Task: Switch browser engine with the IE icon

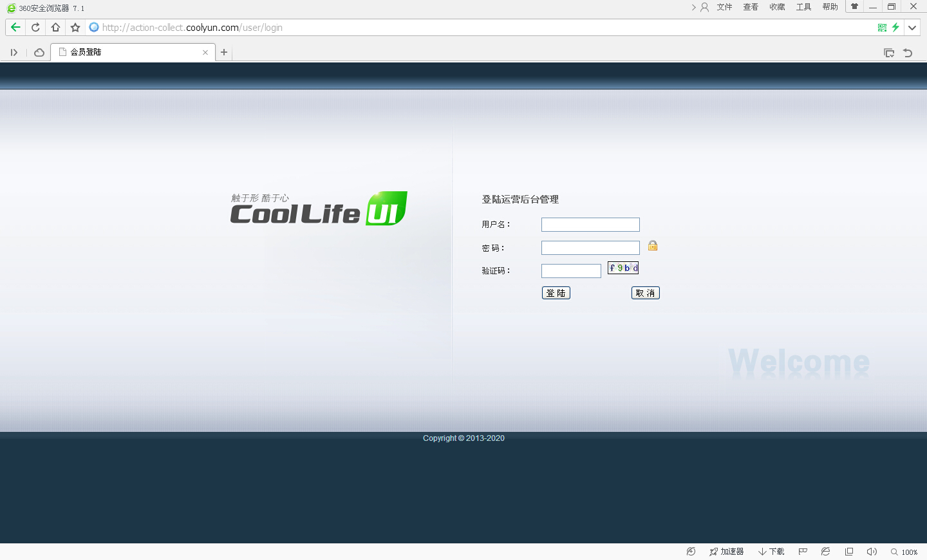Action: click(825, 552)
